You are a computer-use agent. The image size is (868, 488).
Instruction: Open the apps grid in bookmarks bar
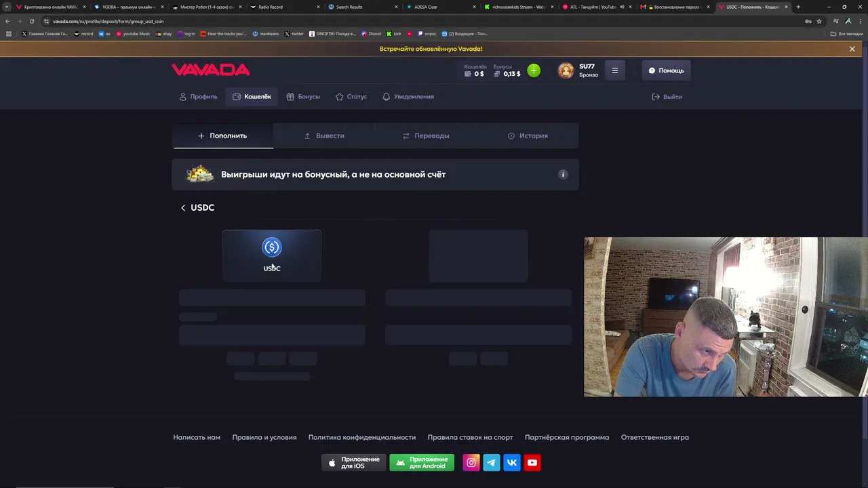[9, 34]
